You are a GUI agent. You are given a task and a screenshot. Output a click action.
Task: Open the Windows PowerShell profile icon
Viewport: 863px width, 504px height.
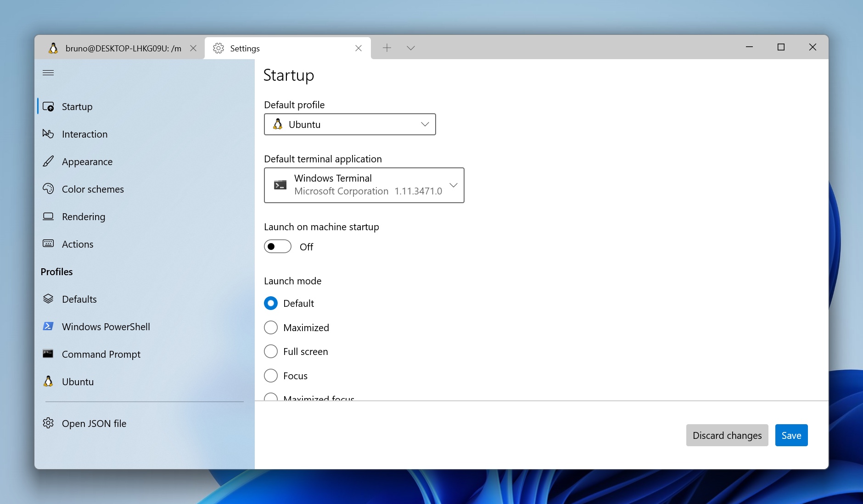48,327
